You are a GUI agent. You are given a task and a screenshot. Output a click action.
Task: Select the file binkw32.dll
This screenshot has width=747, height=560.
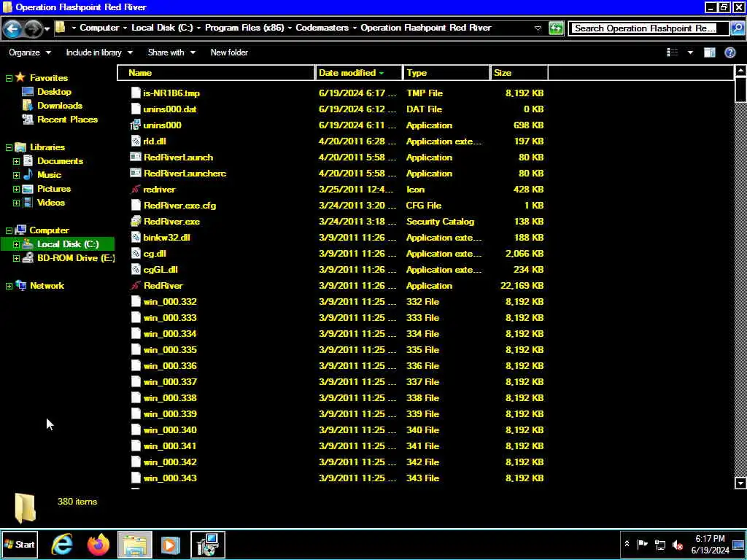tap(166, 238)
